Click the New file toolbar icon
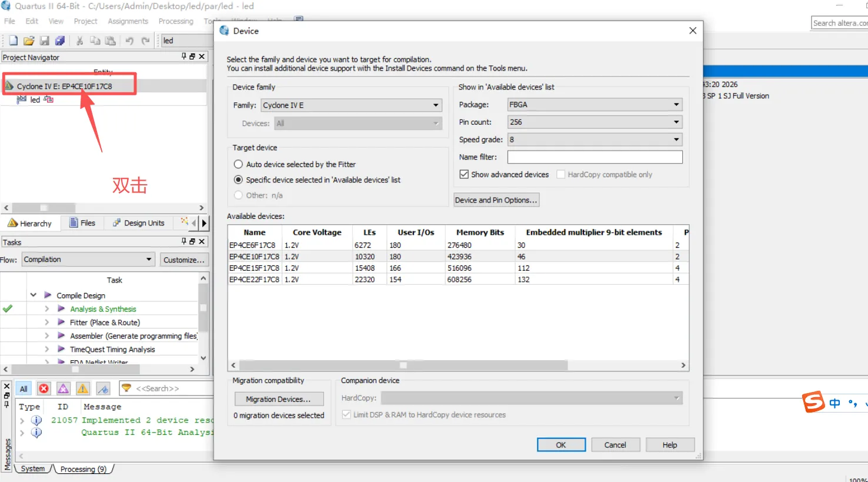Image resolution: width=868 pixels, height=482 pixels. (13, 41)
